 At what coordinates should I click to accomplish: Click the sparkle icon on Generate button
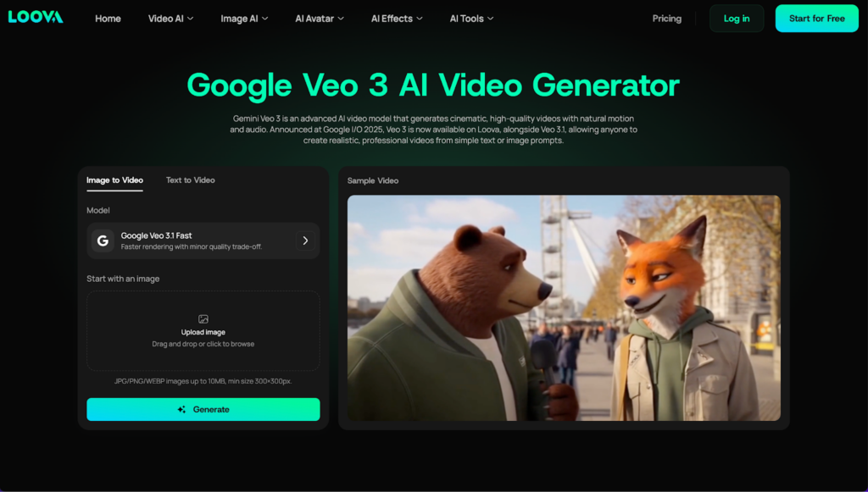pos(181,410)
